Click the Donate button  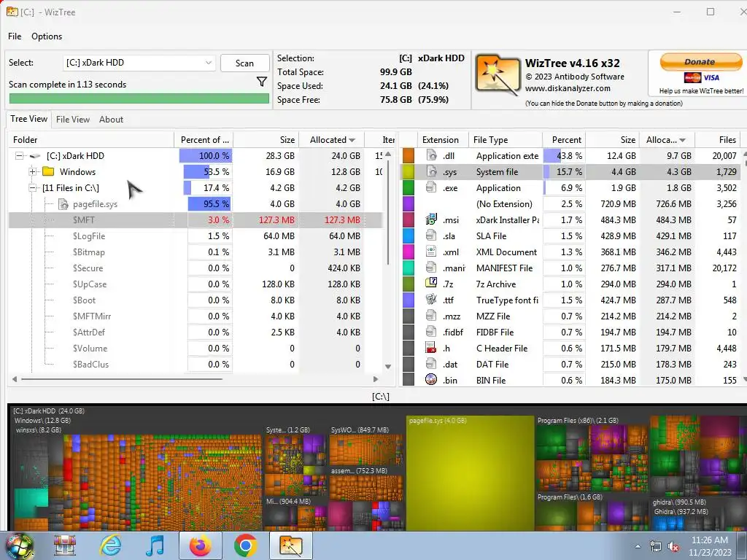700,62
